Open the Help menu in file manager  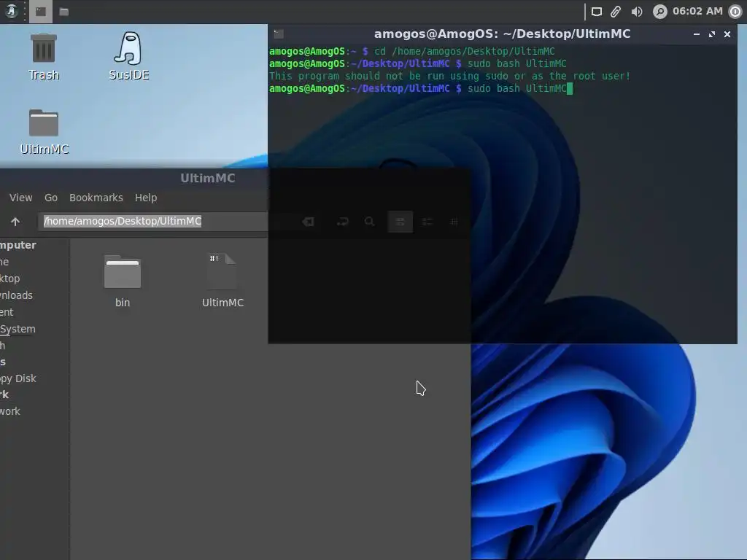(x=146, y=198)
